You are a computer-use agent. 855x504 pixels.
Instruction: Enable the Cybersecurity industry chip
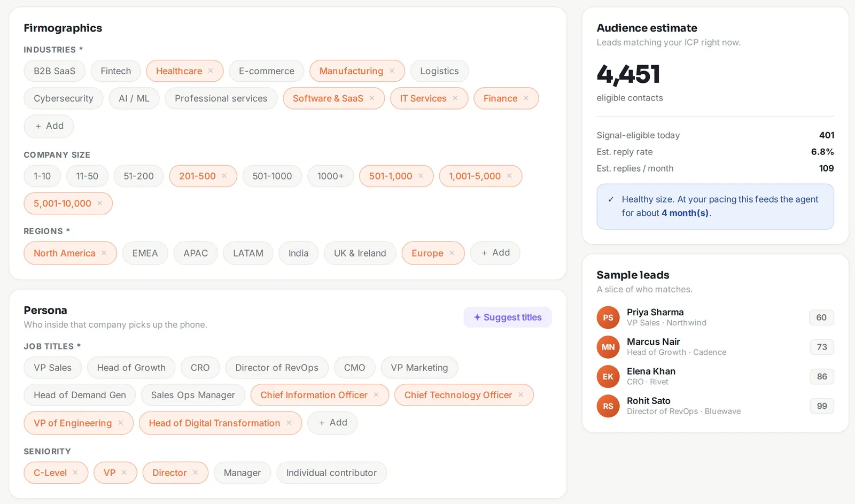tap(64, 98)
